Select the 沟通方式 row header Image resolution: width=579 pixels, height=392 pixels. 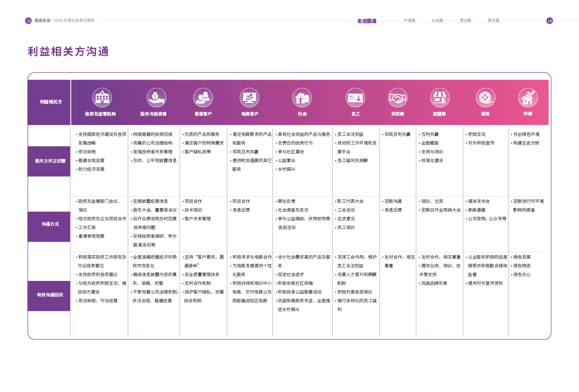click(x=49, y=225)
